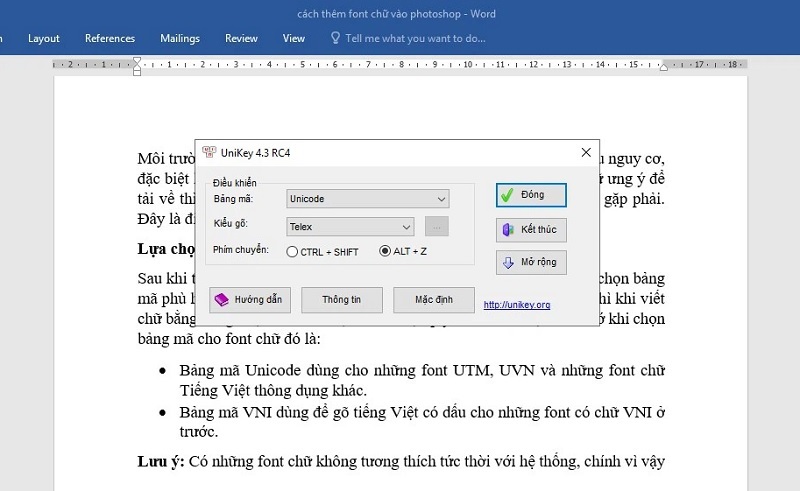Click the exit icon on Kết thúc button
This screenshot has width=800, height=491.
[x=508, y=230]
